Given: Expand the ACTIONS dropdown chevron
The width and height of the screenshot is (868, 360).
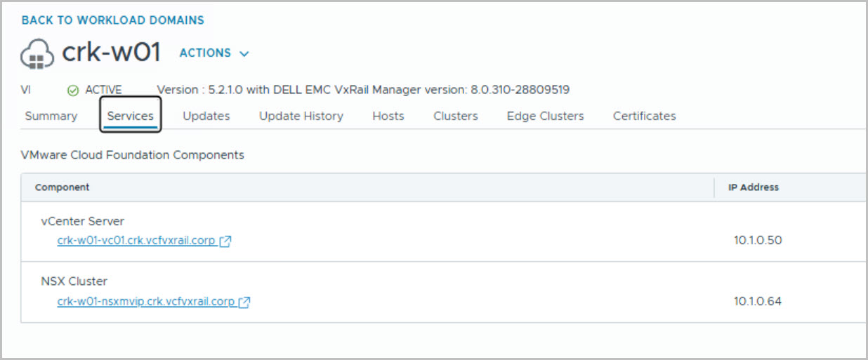Looking at the screenshot, I should [x=244, y=53].
